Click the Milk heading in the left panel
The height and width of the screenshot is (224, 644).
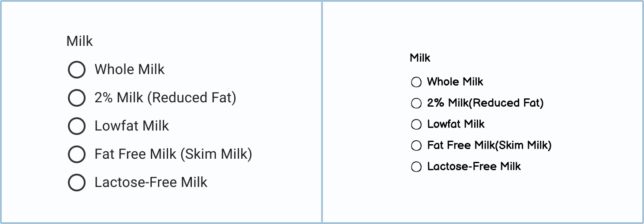point(80,41)
